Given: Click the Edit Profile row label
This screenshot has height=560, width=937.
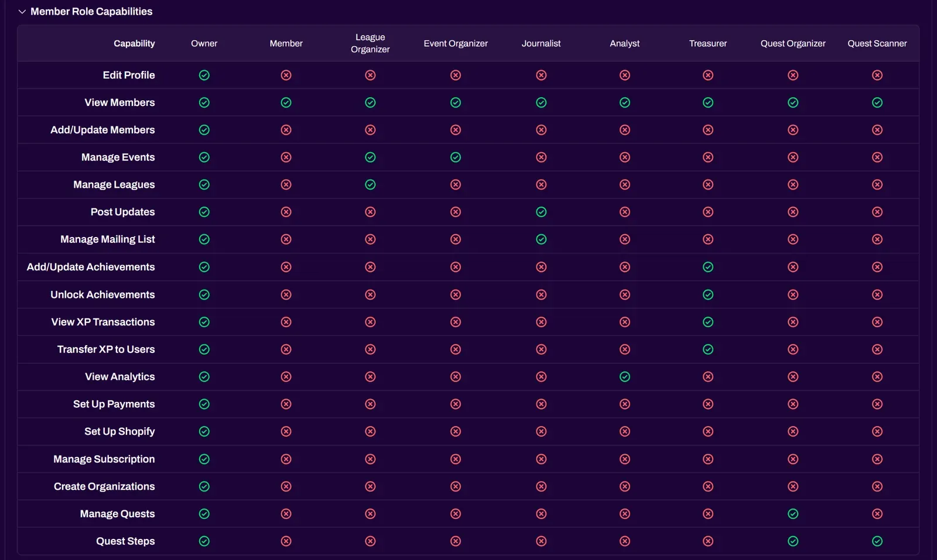Looking at the screenshot, I should (x=129, y=75).
